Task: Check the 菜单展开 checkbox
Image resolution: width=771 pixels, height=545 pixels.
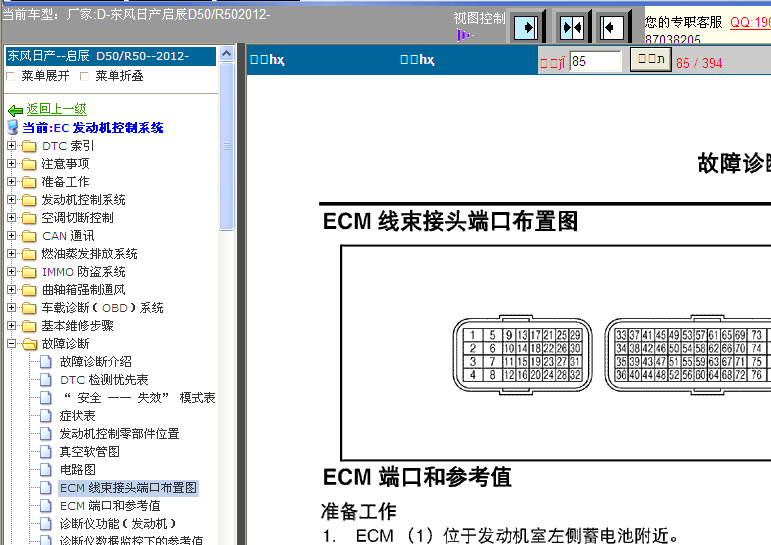Action: pos(10,76)
